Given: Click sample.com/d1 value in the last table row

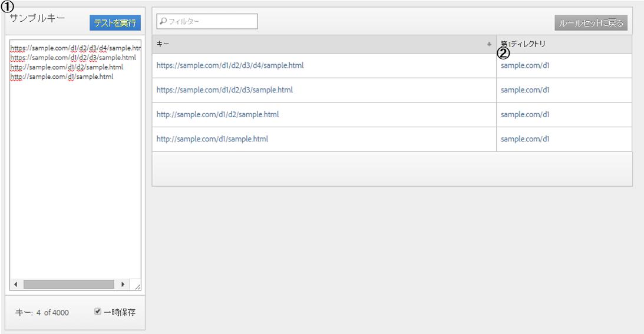Looking at the screenshot, I should [525, 140].
